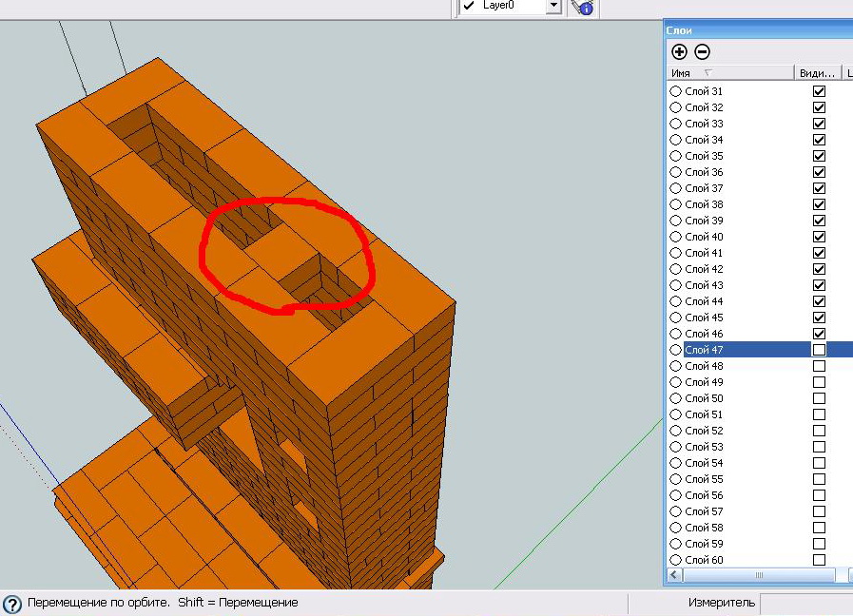Click the Измеритель measurement input box
Image resolution: width=853 pixels, height=616 pixels.
coord(805,603)
